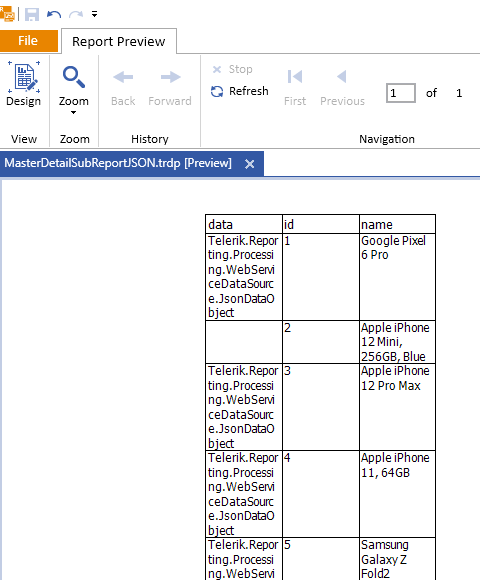Click the 'id' column header cell
The image size is (480, 580).
click(321, 224)
